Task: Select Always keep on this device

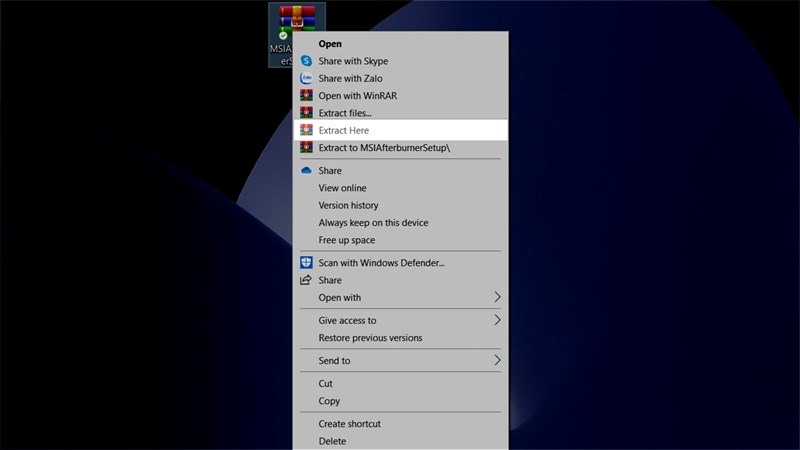Action: pyautogui.click(x=401, y=223)
